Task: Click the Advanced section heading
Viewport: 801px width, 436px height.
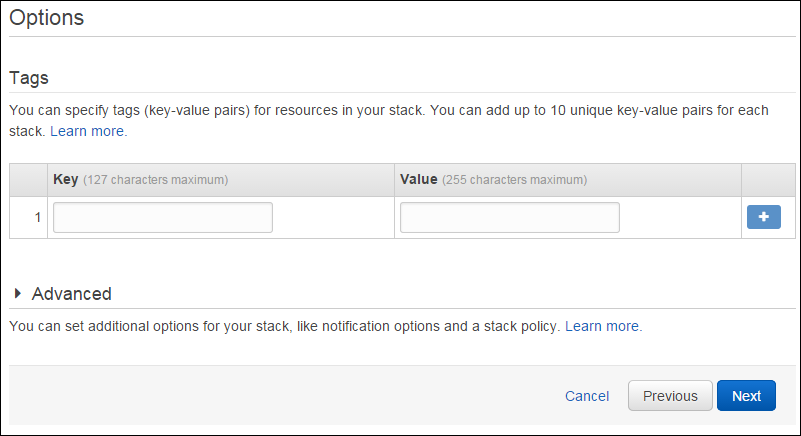Action: [x=72, y=294]
